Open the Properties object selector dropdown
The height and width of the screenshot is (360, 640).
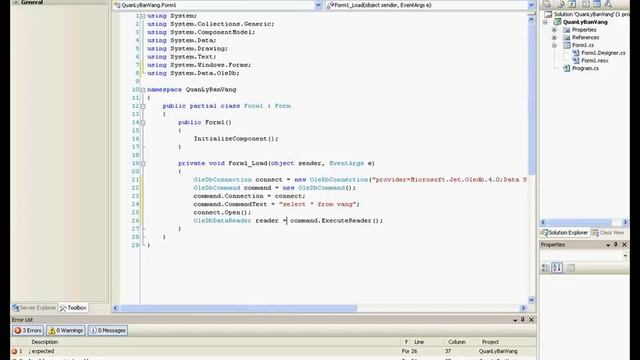pos(625,256)
